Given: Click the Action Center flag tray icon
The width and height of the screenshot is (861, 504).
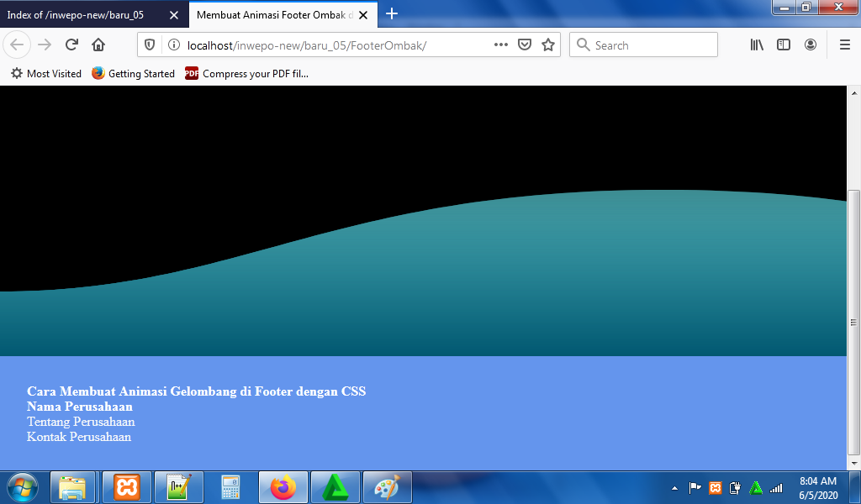Looking at the screenshot, I should [695, 487].
